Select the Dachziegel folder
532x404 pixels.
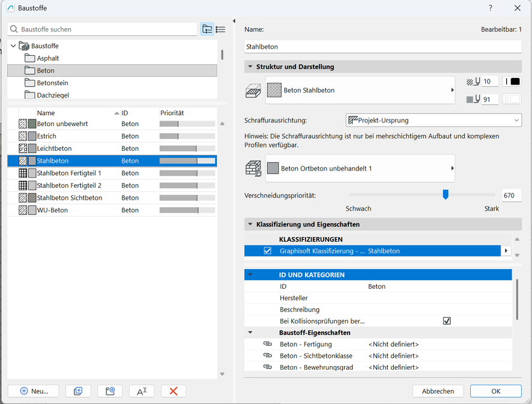tap(112, 95)
